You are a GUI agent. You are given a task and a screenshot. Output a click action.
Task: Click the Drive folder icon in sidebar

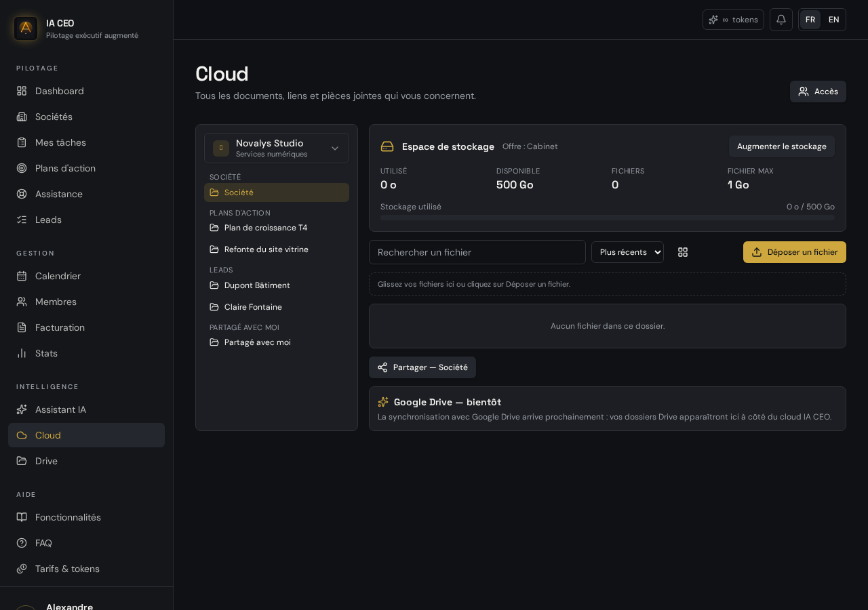pos(22,461)
